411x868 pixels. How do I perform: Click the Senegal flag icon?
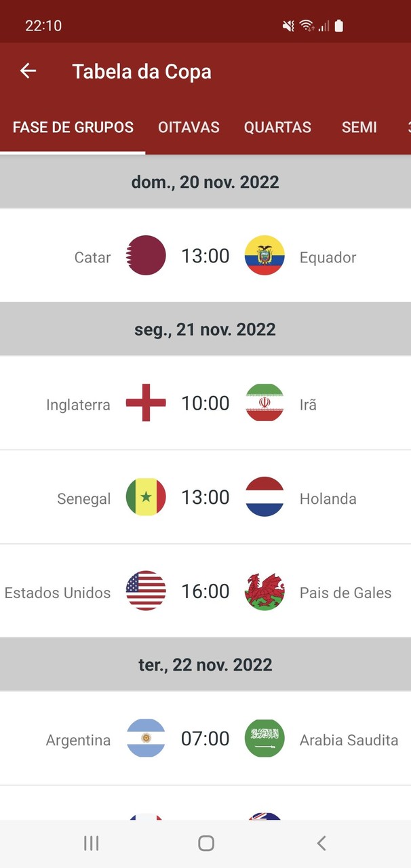click(146, 497)
